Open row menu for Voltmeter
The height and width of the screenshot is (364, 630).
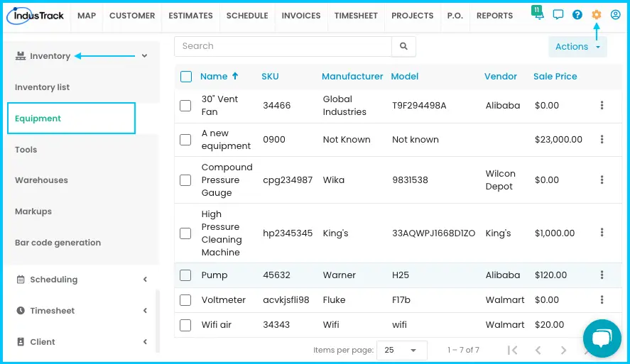coord(602,299)
